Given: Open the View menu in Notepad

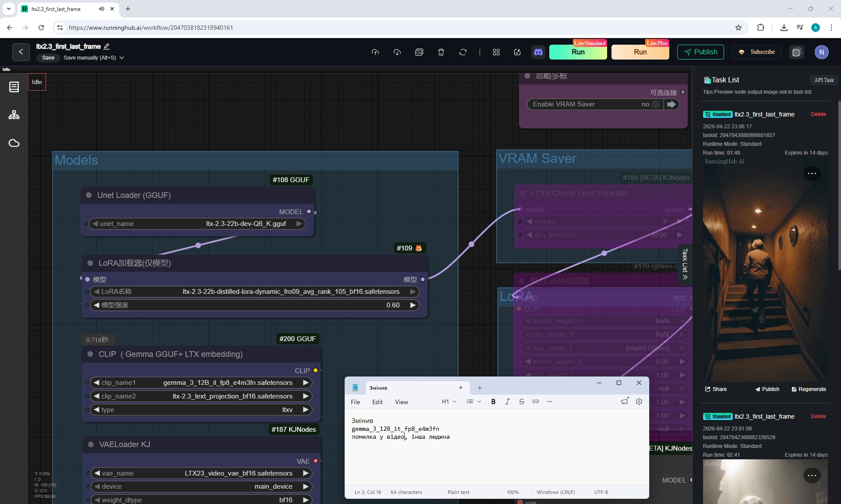Looking at the screenshot, I should pos(401,402).
